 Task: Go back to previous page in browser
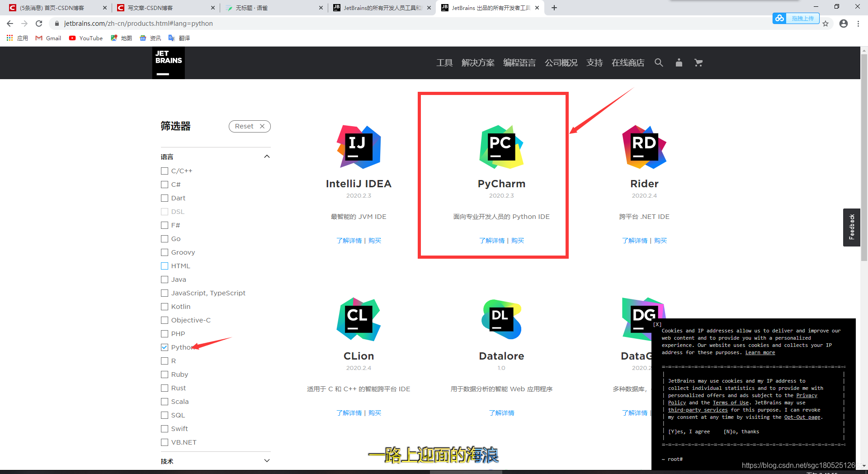point(10,24)
